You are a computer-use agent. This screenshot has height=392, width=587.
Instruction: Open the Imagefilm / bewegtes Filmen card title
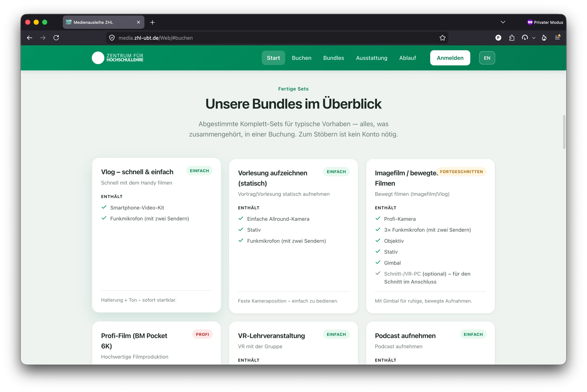(x=406, y=178)
